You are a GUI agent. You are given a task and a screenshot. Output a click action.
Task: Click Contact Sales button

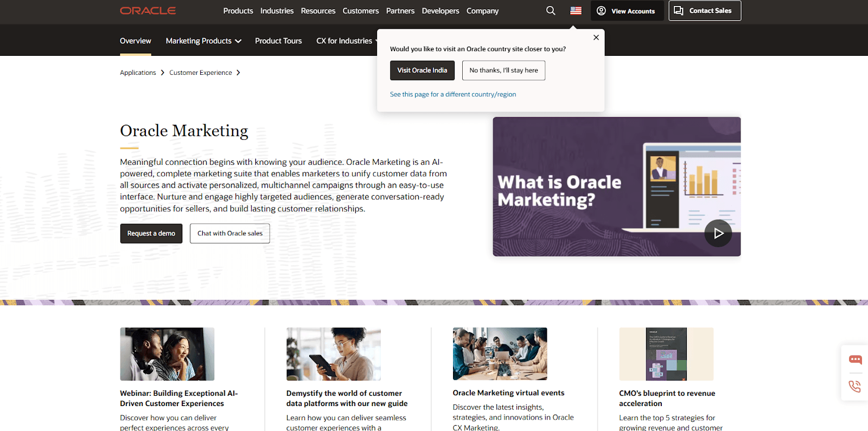click(705, 11)
